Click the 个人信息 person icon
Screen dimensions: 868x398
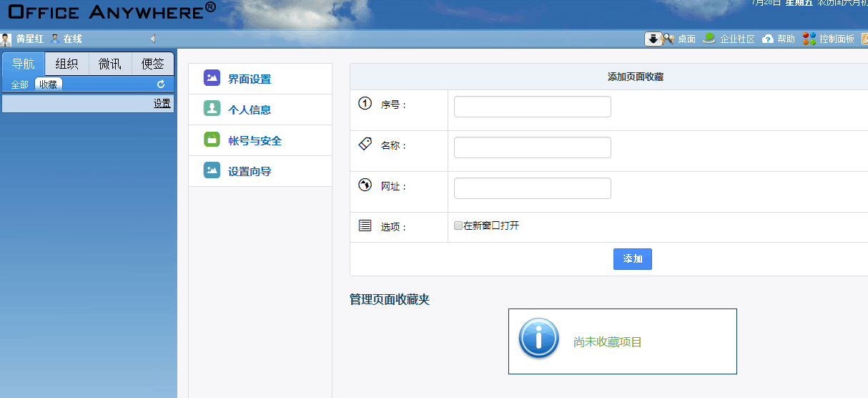[x=212, y=109]
